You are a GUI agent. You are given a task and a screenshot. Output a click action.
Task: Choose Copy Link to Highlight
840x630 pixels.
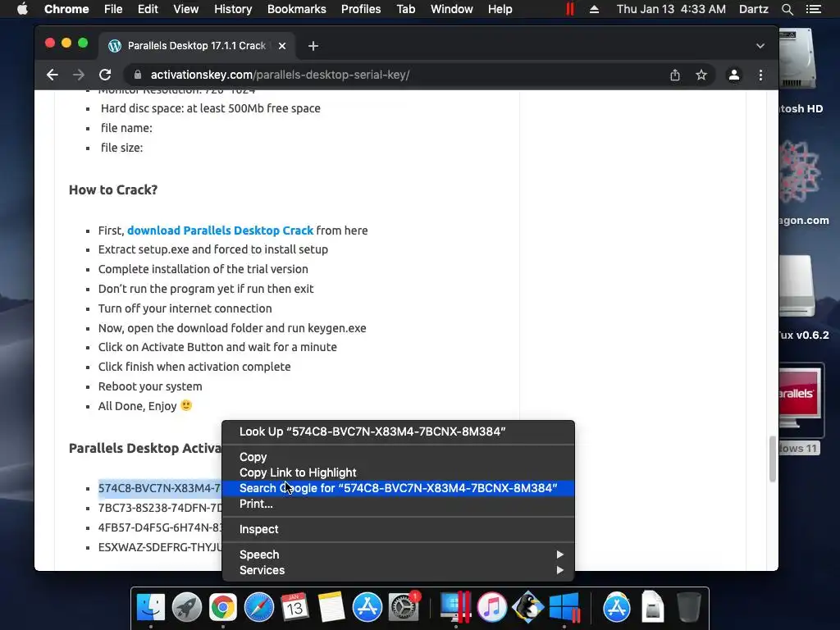[398, 472]
